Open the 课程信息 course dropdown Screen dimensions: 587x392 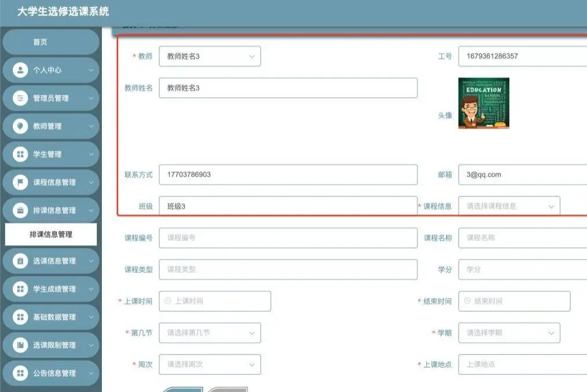click(x=509, y=206)
